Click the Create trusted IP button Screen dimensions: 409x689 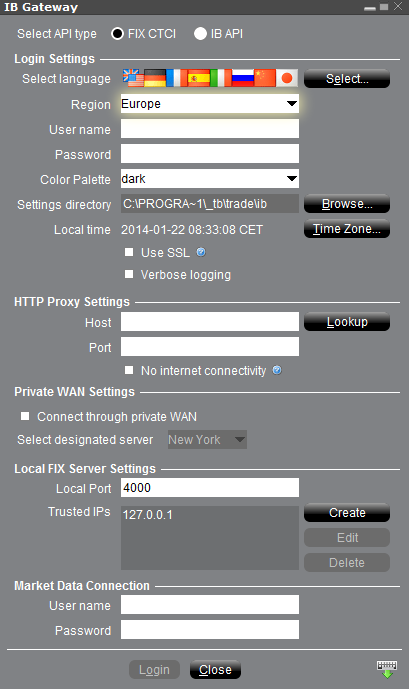coord(347,513)
